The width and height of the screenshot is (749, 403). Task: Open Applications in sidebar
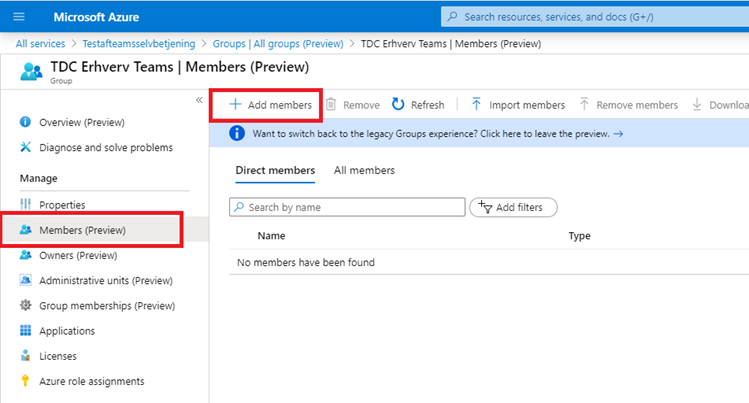pos(67,331)
